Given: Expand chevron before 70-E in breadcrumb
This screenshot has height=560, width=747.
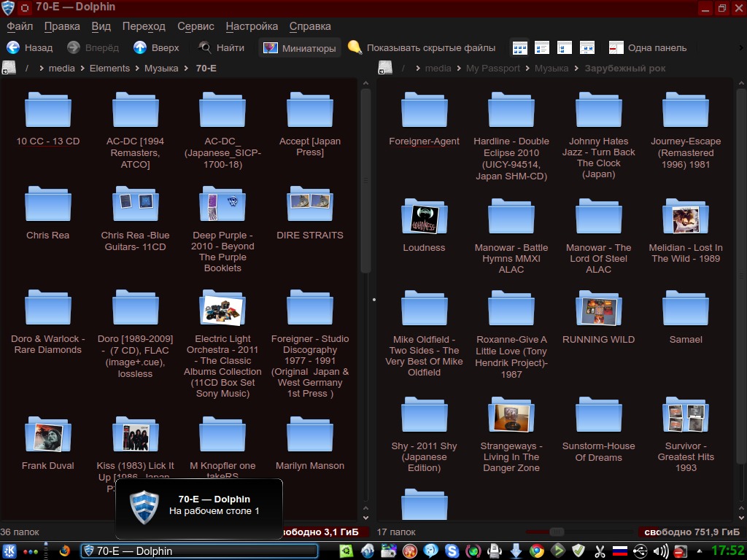Looking at the screenshot, I should 186,68.
